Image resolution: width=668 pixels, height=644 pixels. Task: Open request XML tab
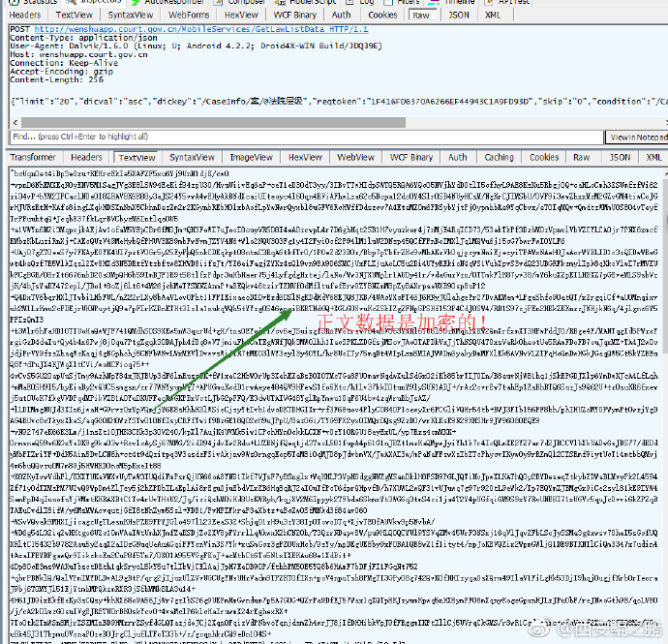click(493, 15)
